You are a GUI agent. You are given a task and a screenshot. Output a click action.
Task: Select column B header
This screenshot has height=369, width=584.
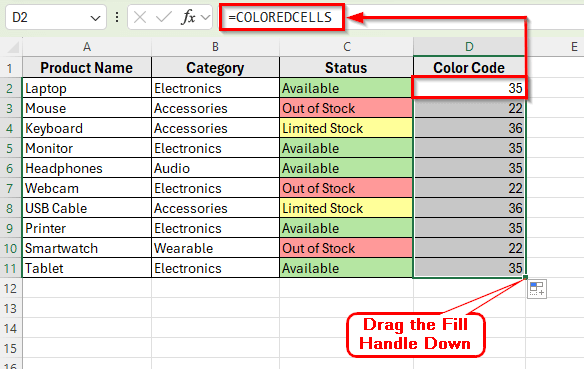tap(215, 47)
